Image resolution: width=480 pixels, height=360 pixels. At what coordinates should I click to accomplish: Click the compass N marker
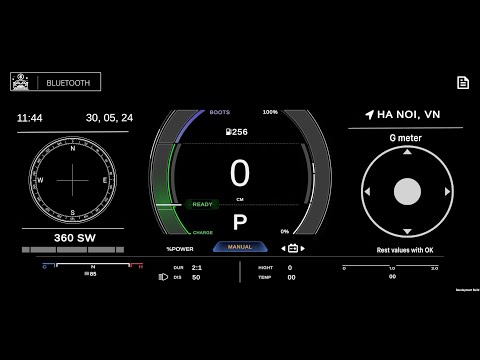[x=73, y=149]
